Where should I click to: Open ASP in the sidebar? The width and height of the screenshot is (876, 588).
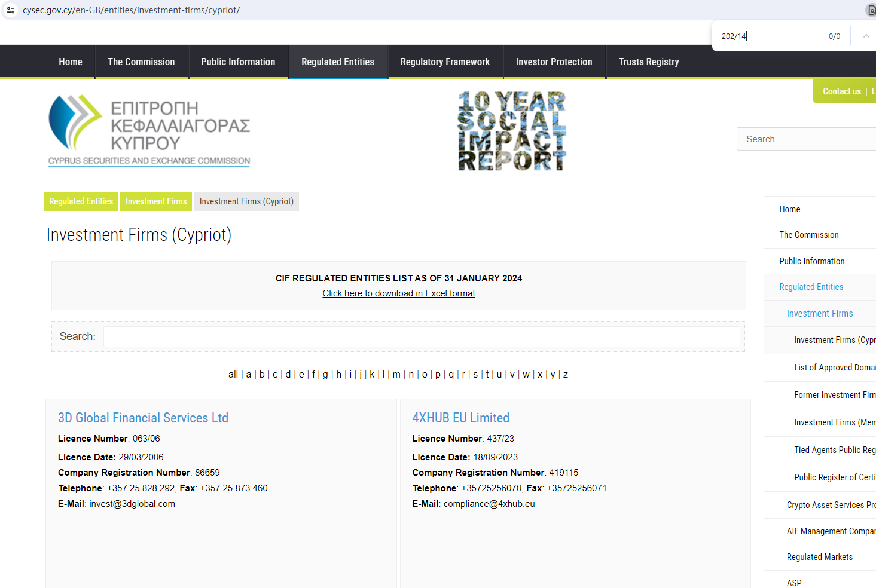pyautogui.click(x=794, y=583)
